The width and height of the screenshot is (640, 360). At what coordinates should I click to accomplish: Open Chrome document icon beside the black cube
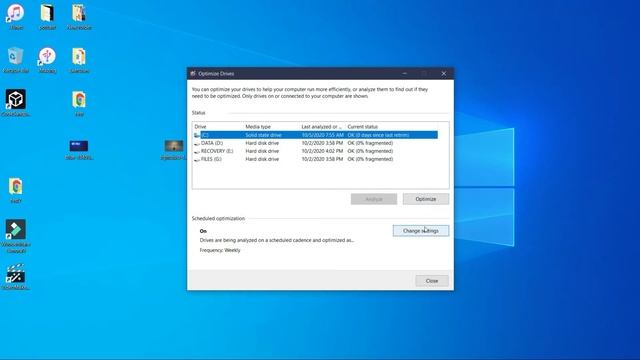[x=79, y=101]
